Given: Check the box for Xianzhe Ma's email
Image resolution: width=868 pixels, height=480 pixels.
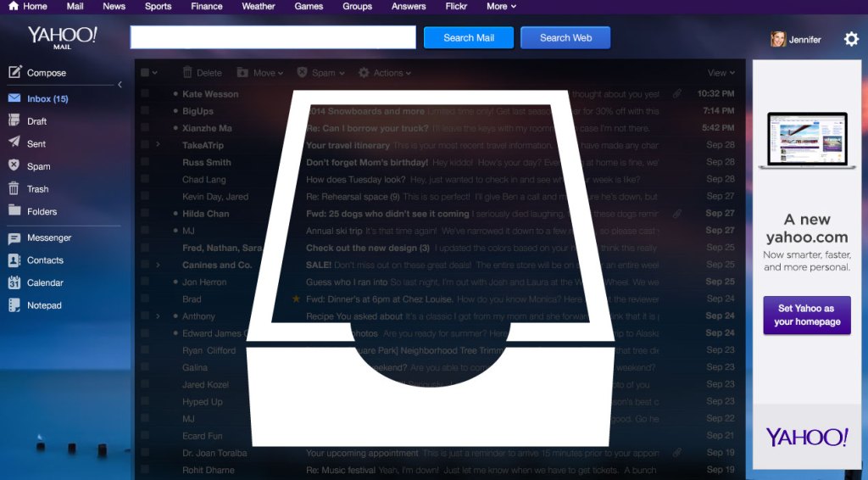Looking at the screenshot, I should pyautogui.click(x=145, y=128).
